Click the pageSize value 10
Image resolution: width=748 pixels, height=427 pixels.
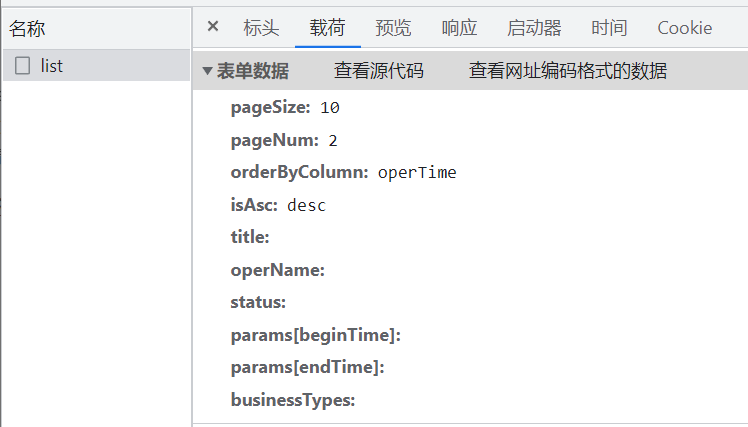pyautogui.click(x=330, y=108)
